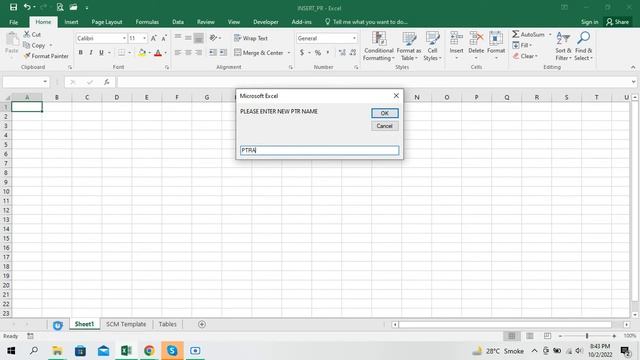640x360 pixels.
Task: Apply fill color with the paint bucket
Action: pyautogui.click(x=142, y=53)
